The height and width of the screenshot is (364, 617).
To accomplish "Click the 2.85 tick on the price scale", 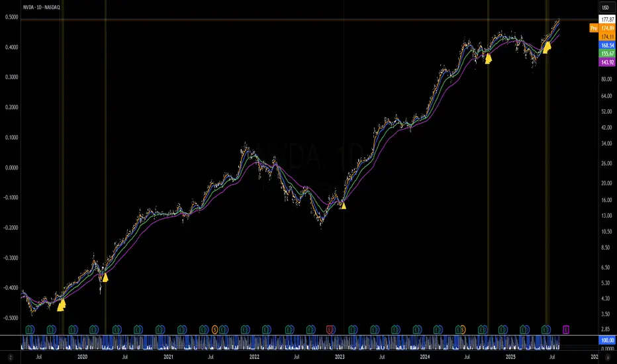I will tap(606, 329).
